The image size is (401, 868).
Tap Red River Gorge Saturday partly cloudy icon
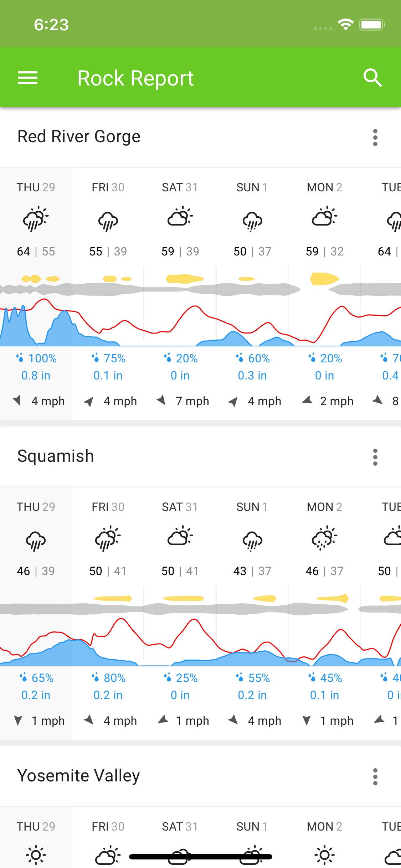[x=180, y=217]
